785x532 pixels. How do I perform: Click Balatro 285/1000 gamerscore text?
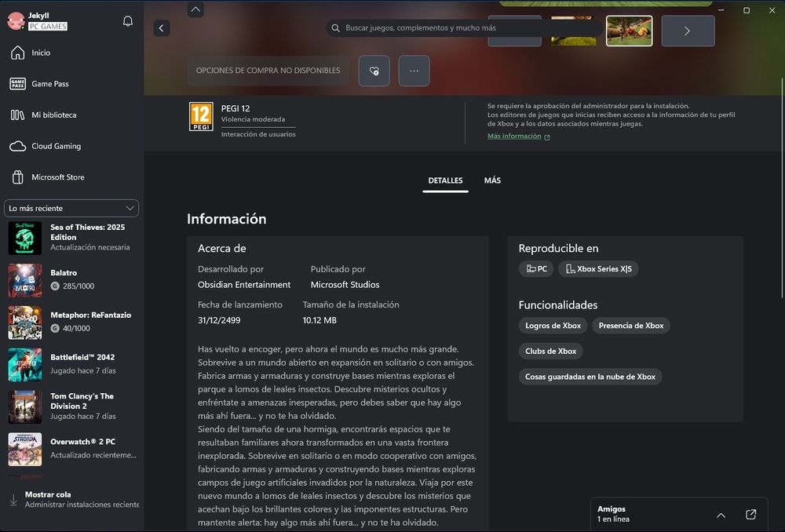tap(78, 286)
